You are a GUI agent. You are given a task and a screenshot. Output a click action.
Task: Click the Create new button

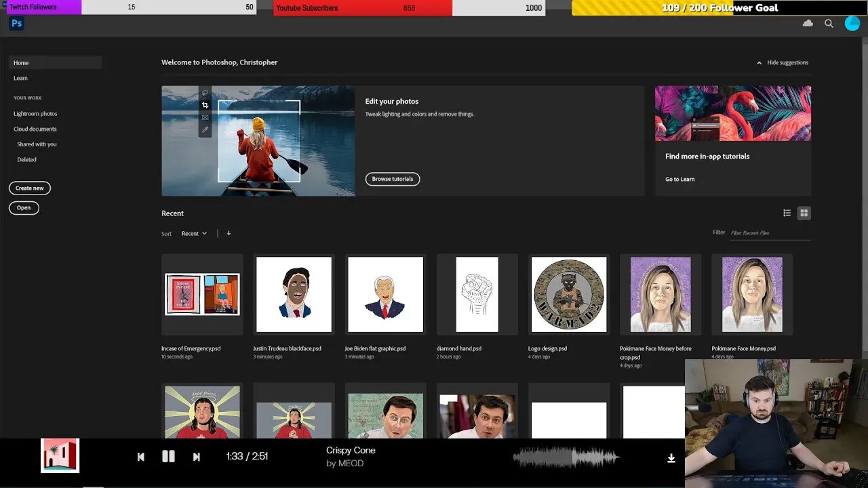click(x=30, y=188)
